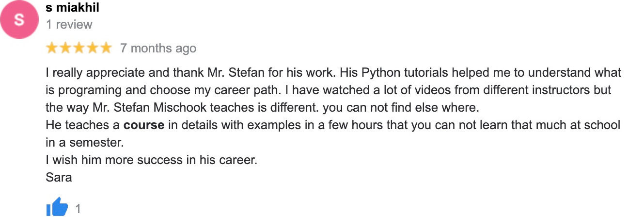Screen dimensions: 644x217
Task: Click the "Sara" signature line
Action: point(59,177)
